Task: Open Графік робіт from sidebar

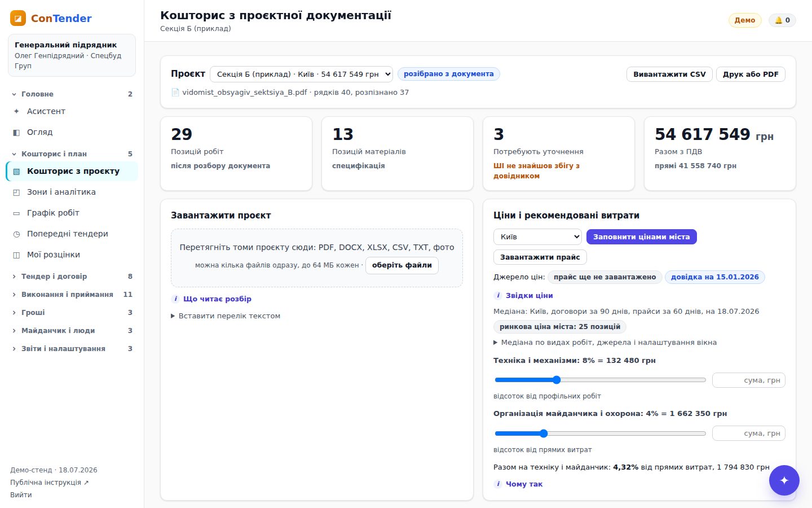Action: pos(72,213)
